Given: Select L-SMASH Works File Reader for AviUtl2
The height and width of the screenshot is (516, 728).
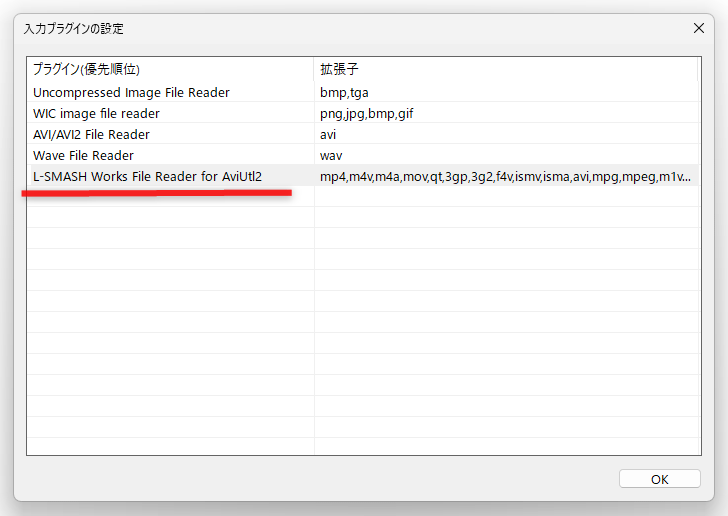Looking at the screenshot, I should point(147,177).
